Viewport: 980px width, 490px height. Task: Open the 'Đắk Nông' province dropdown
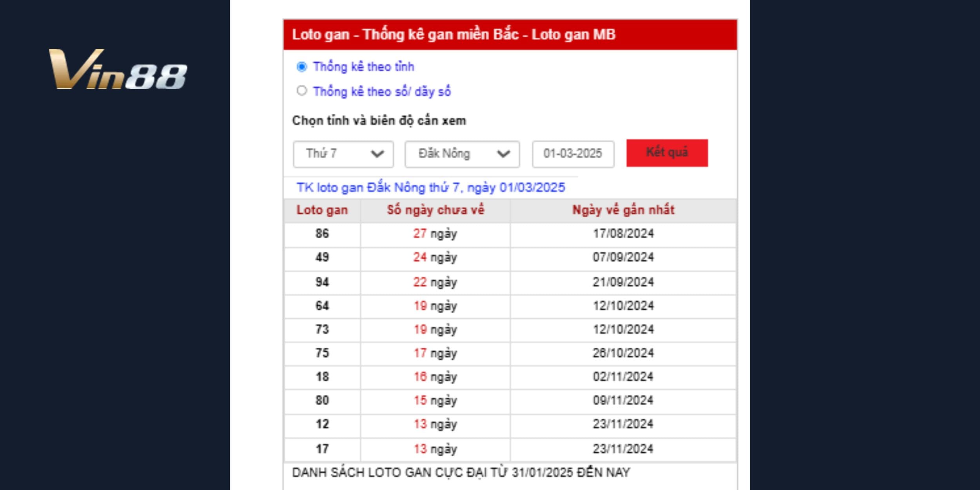(462, 154)
